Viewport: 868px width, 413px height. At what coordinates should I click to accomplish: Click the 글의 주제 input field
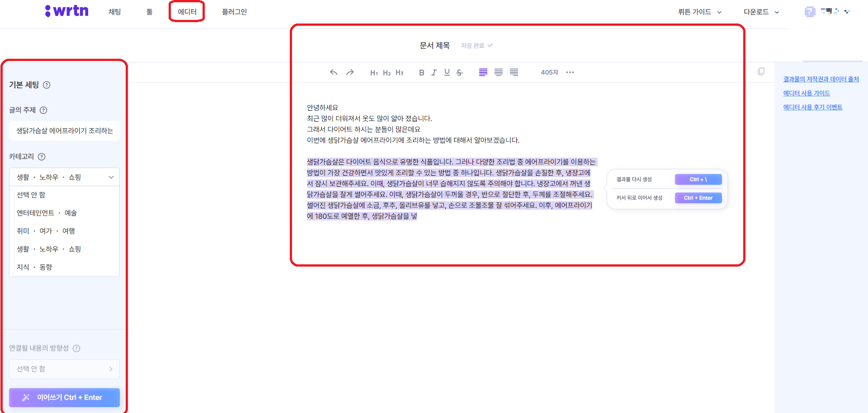(64, 131)
